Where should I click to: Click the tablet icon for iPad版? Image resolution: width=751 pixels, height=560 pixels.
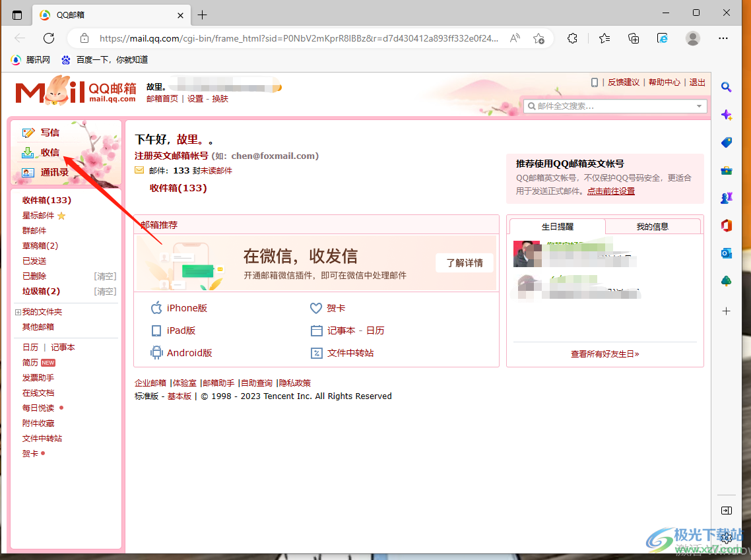[156, 330]
